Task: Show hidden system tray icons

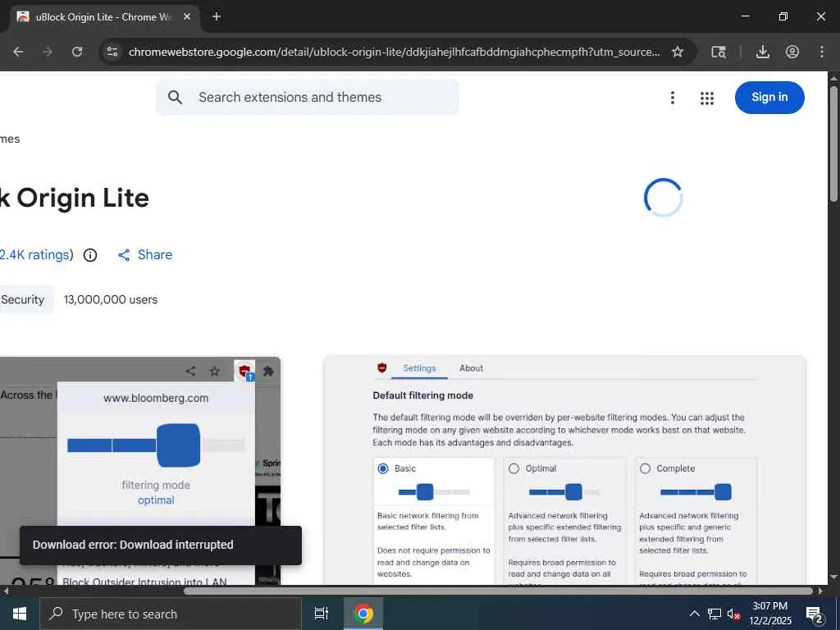Action: [x=694, y=614]
